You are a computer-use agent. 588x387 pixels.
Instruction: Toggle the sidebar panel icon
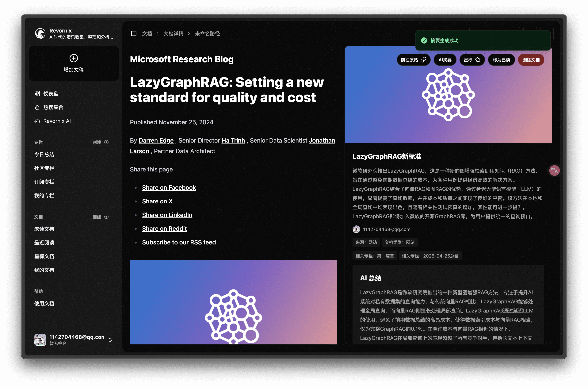tap(134, 33)
